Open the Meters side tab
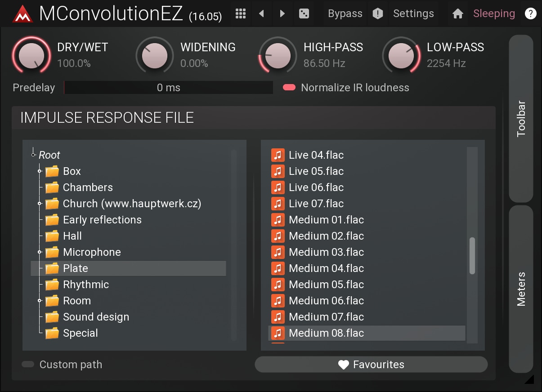Viewport: 542px width, 392px height. point(521,289)
